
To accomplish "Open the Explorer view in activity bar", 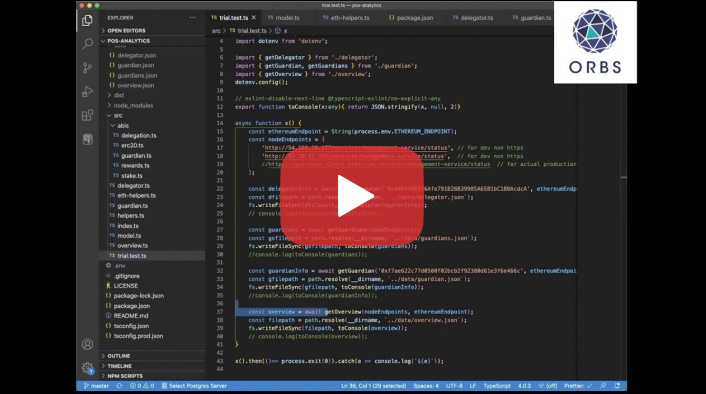I will click(x=87, y=21).
